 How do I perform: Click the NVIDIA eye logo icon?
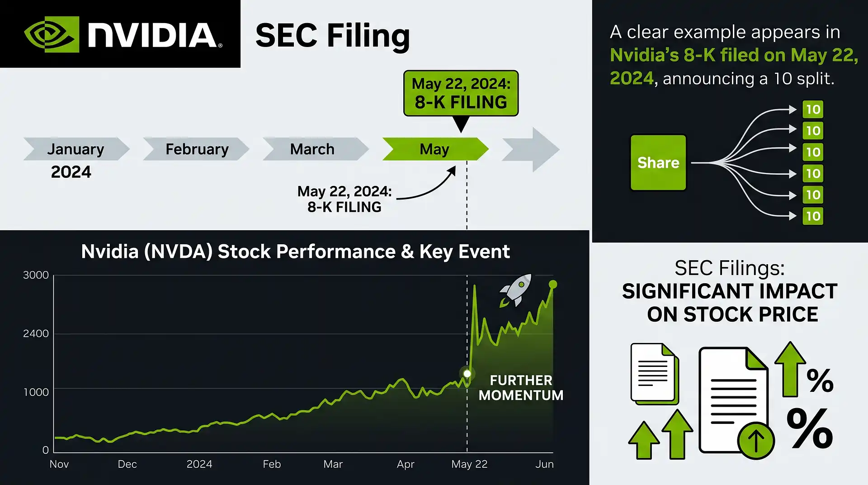point(51,34)
